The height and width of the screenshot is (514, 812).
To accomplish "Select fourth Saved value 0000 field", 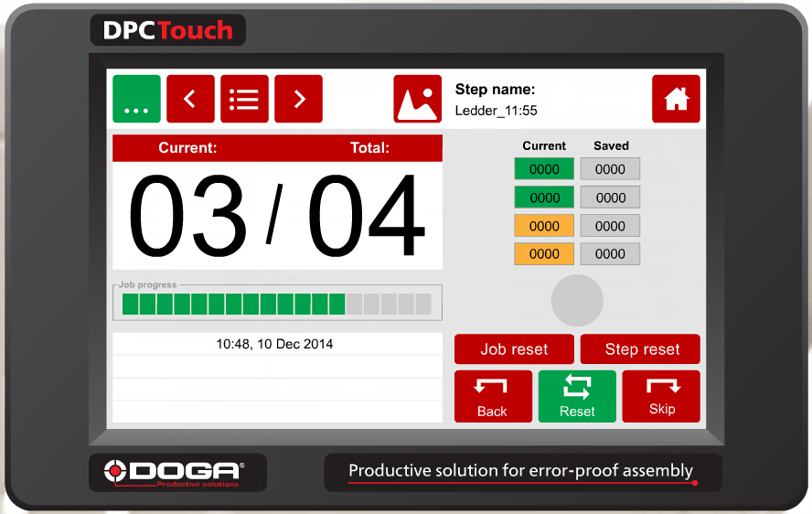I will [x=610, y=254].
